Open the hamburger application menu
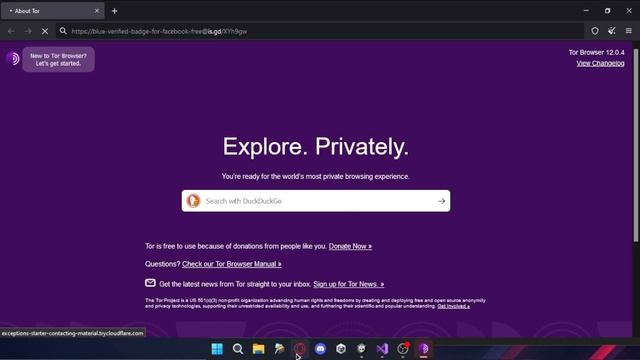The image size is (640, 360). [629, 31]
